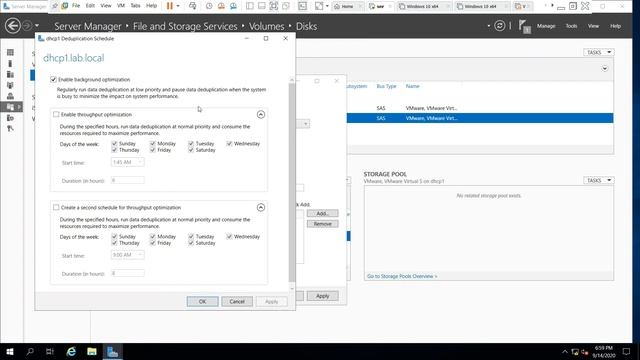The width and height of the screenshot is (640, 360).
Task: Open the second schedule Start time dropdown
Action: 127,255
